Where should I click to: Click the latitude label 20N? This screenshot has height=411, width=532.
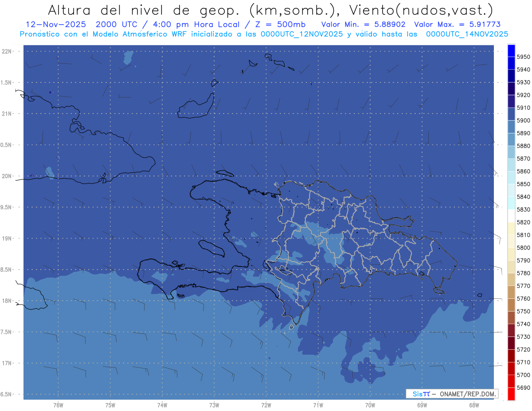(7, 176)
